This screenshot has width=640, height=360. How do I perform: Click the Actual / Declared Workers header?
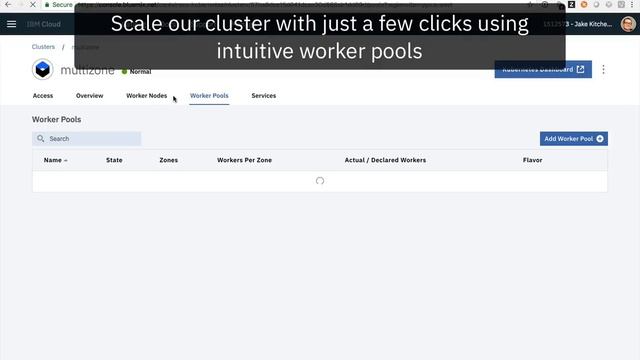coord(385,160)
